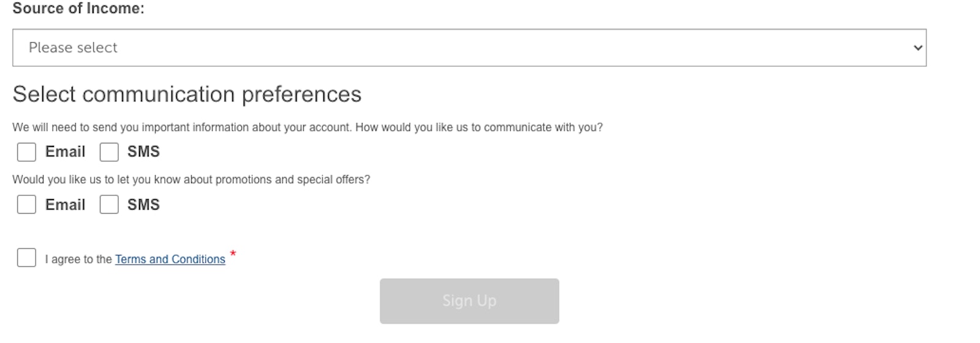Image resolution: width=980 pixels, height=343 pixels.
Task: Tick Email checkbox for promotions and offers
Action: pyautogui.click(x=26, y=205)
